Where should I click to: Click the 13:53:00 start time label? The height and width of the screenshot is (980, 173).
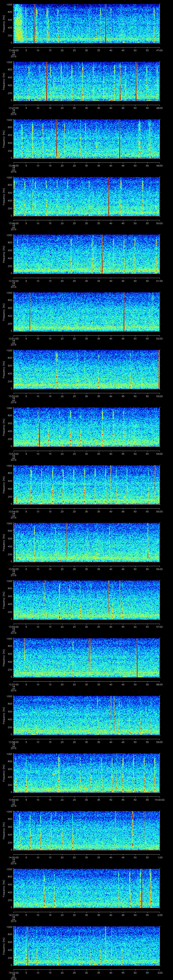point(14,454)
